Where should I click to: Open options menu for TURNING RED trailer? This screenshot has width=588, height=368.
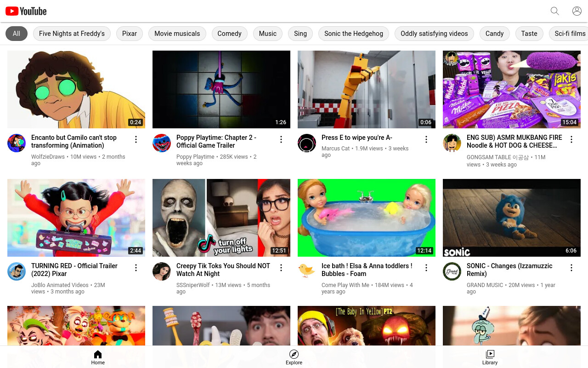point(136,268)
